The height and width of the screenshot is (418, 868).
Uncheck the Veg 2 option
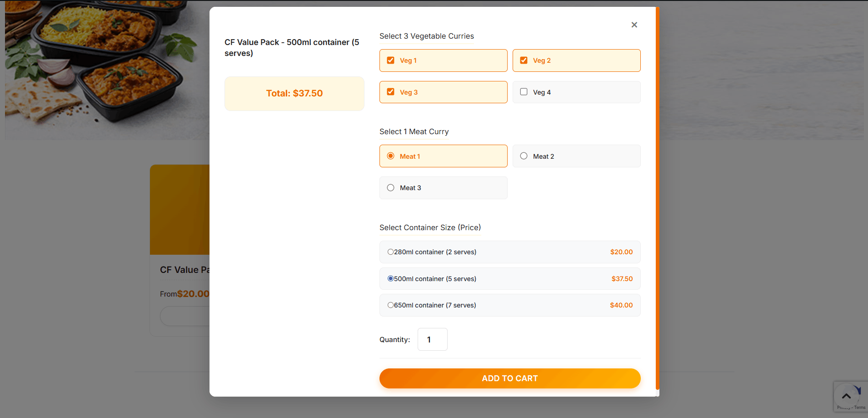(x=524, y=60)
